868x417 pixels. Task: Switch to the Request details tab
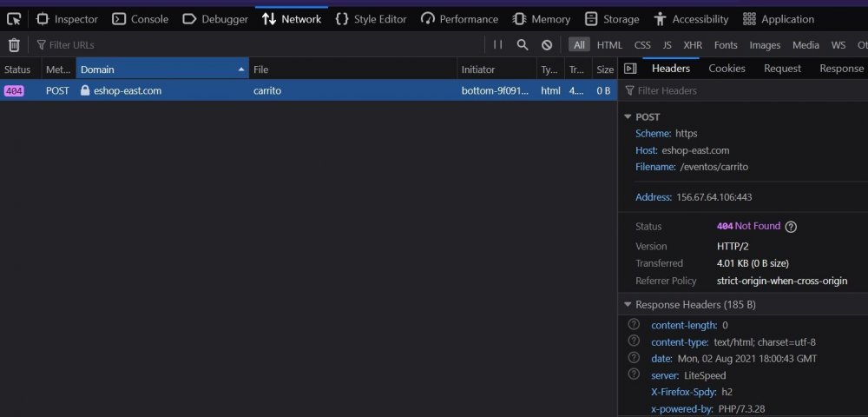point(782,68)
